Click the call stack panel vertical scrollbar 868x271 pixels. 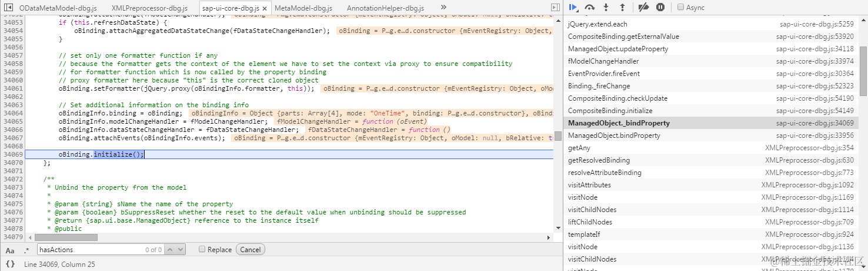pyautogui.click(x=863, y=71)
